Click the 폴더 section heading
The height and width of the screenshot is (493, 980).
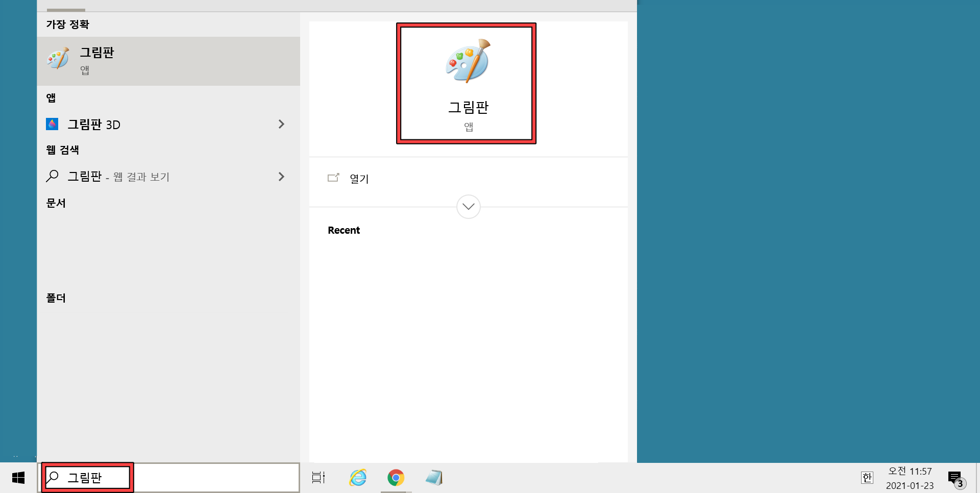(56, 298)
